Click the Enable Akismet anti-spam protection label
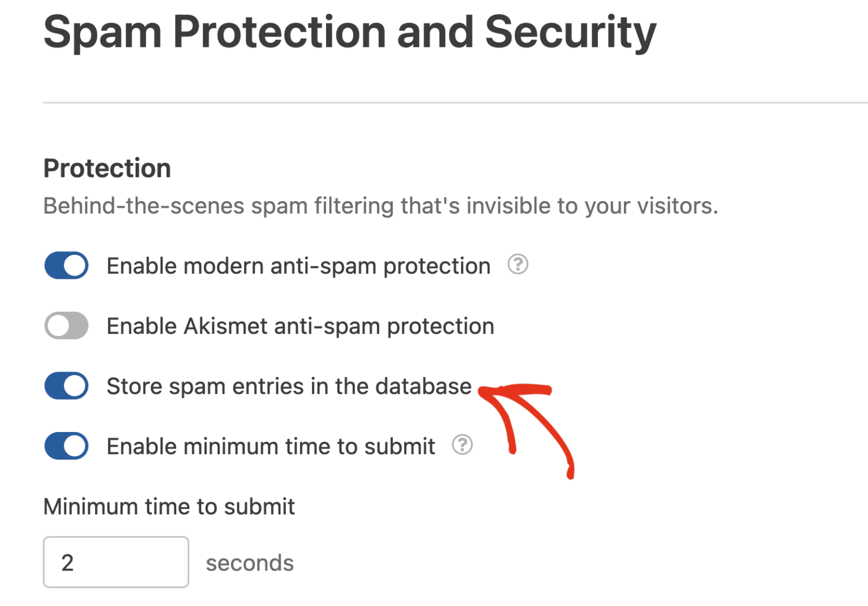Image resolution: width=868 pixels, height=606 pixels. tap(300, 326)
